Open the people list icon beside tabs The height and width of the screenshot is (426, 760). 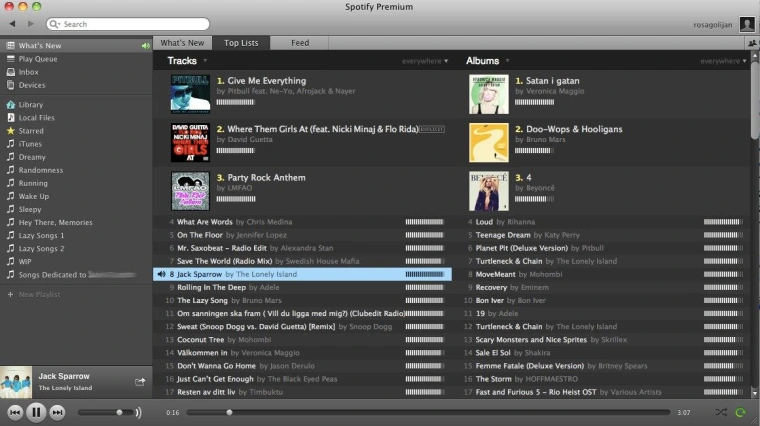(x=752, y=43)
